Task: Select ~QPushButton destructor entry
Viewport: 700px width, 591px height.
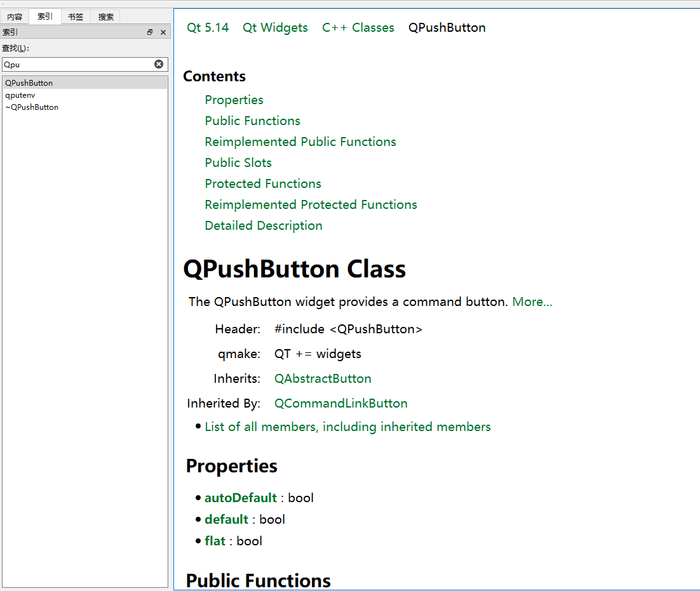Action: pyautogui.click(x=85, y=107)
